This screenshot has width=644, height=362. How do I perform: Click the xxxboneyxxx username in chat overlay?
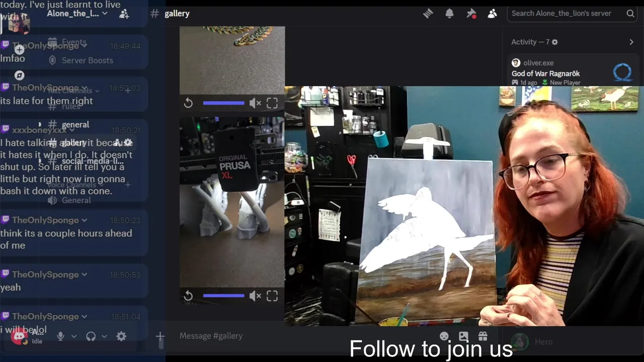[x=39, y=130]
